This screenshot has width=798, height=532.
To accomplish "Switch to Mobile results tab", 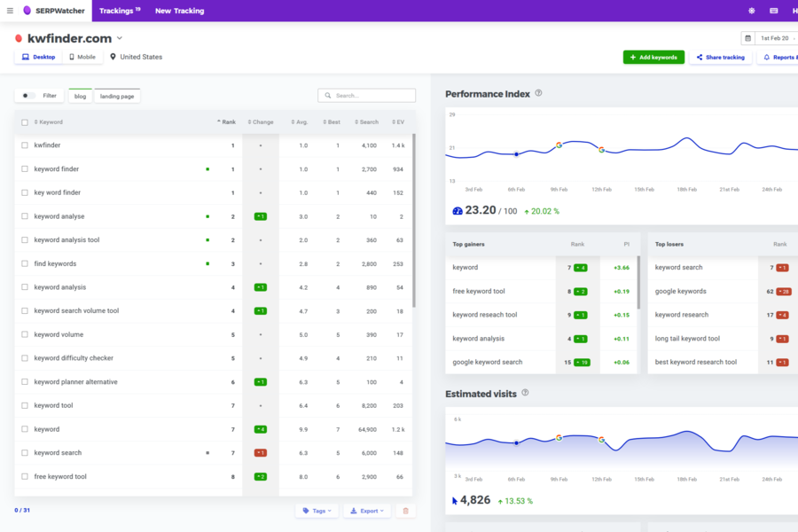I will pyautogui.click(x=82, y=57).
